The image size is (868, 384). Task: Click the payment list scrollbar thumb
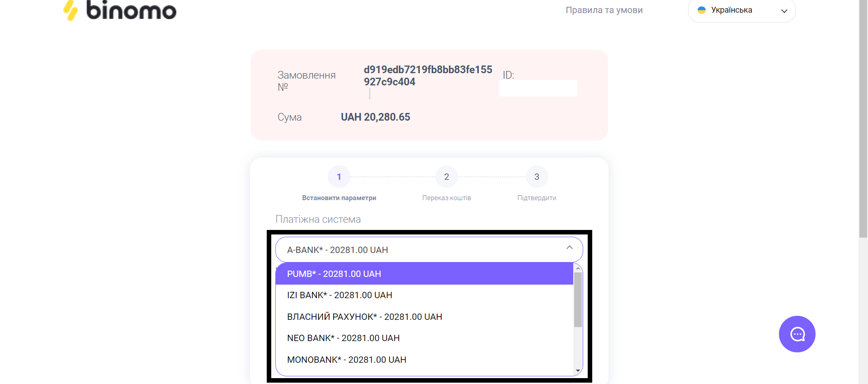coord(578,299)
